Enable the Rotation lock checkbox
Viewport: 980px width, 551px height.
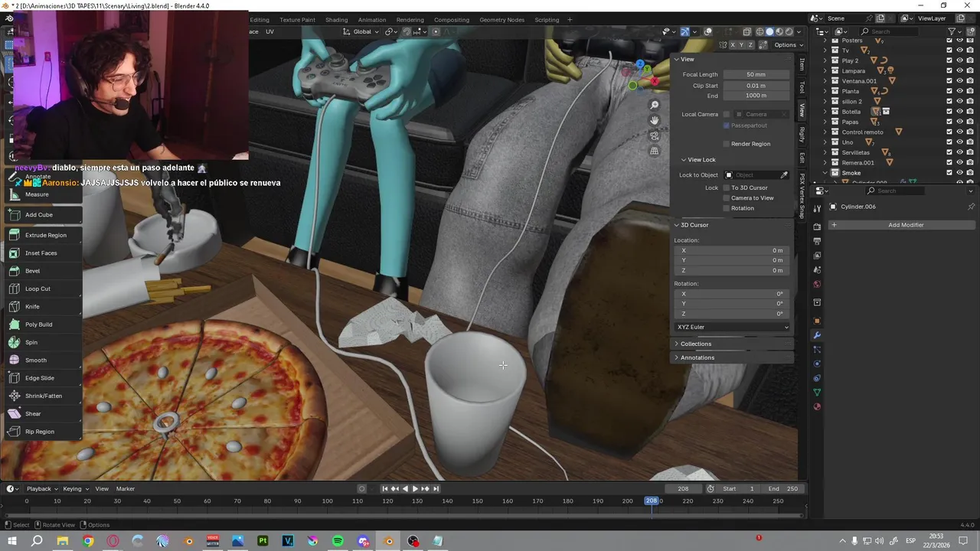click(727, 208)
